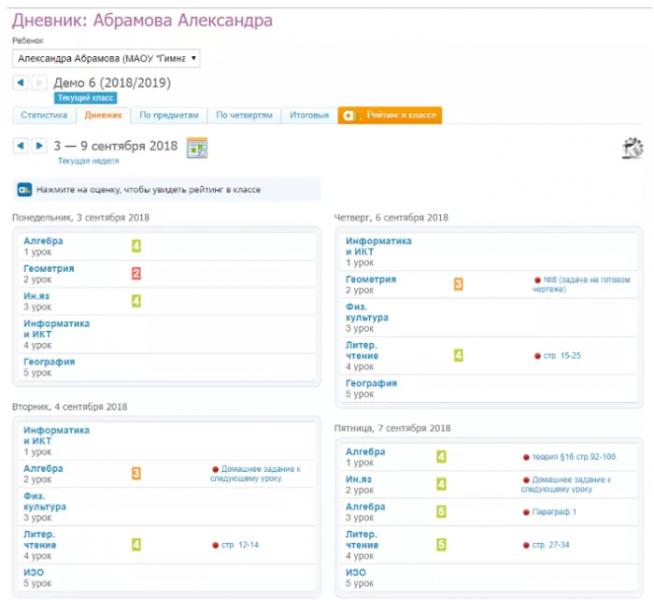Click the orange Рейтинг в классе button

[390, 116]
